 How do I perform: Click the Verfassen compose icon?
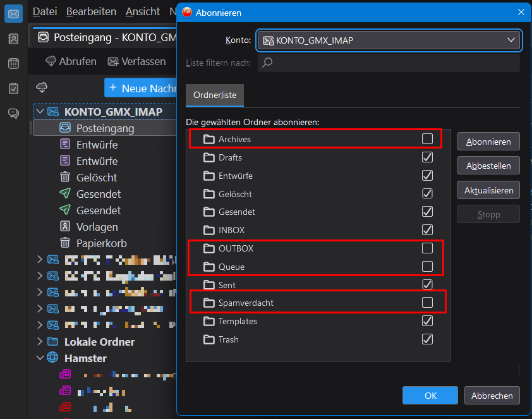pyautogui.click(x=114, y=61)
